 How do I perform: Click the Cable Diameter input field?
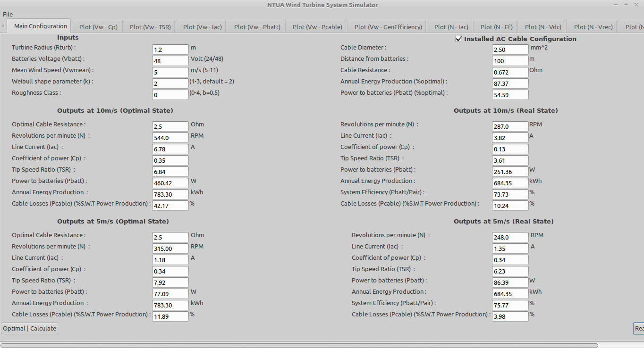[x=510, y=50]
